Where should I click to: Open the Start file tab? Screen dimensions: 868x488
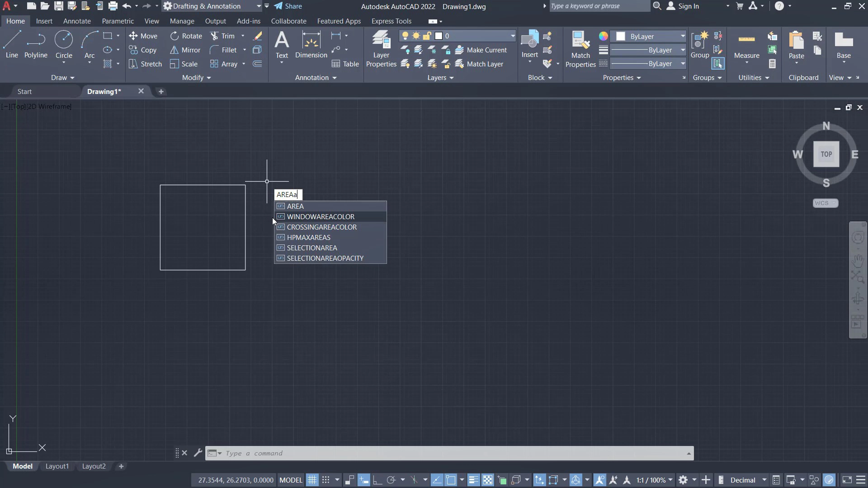point(24,91)
